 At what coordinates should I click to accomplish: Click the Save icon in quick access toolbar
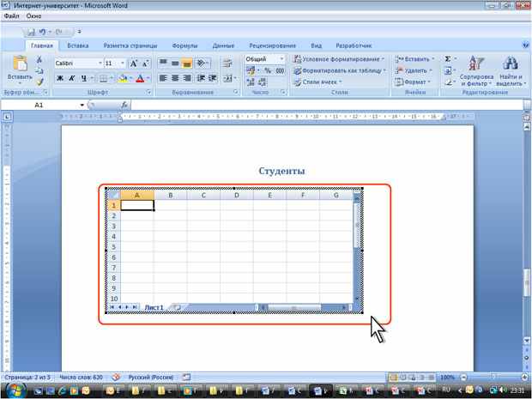[31, 32]
